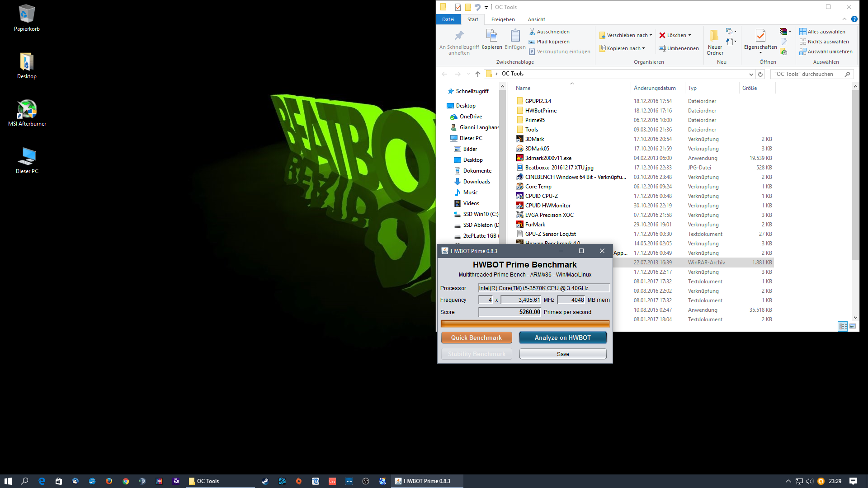This screenshot has width=868, height=488.
Task: Open the notification center icon
Action: (853, 481)
